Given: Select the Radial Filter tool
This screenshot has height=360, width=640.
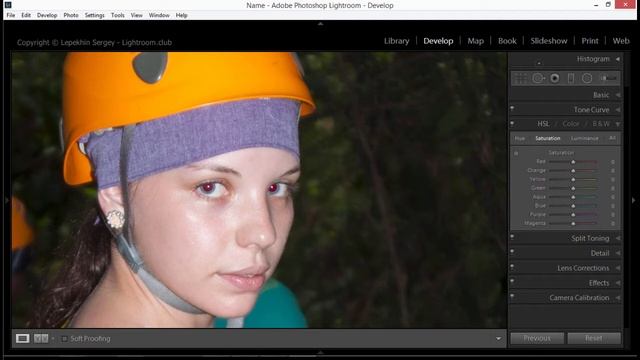Looking at the screenshot, I should coord(587,78).
